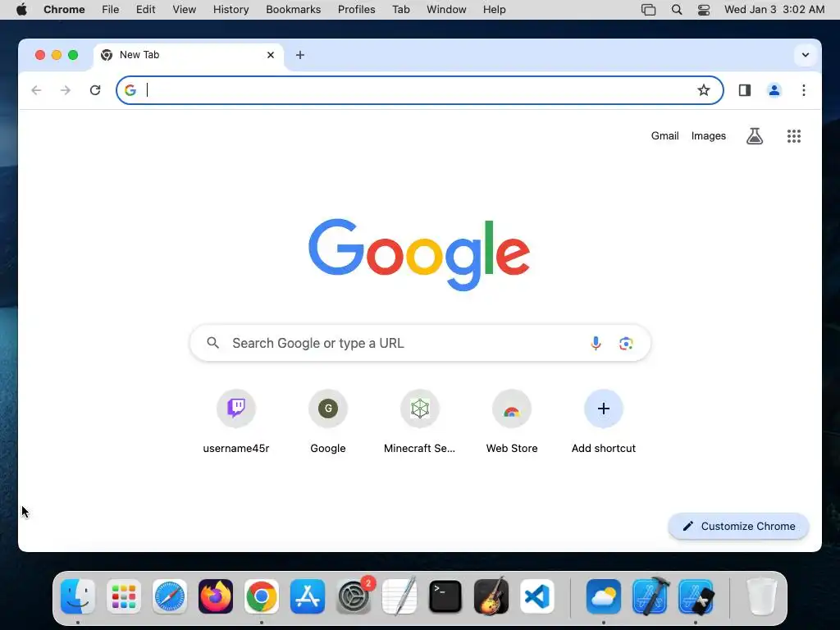
Task: Focus the Search Google or type a URL box
Action: pos(420,343)
